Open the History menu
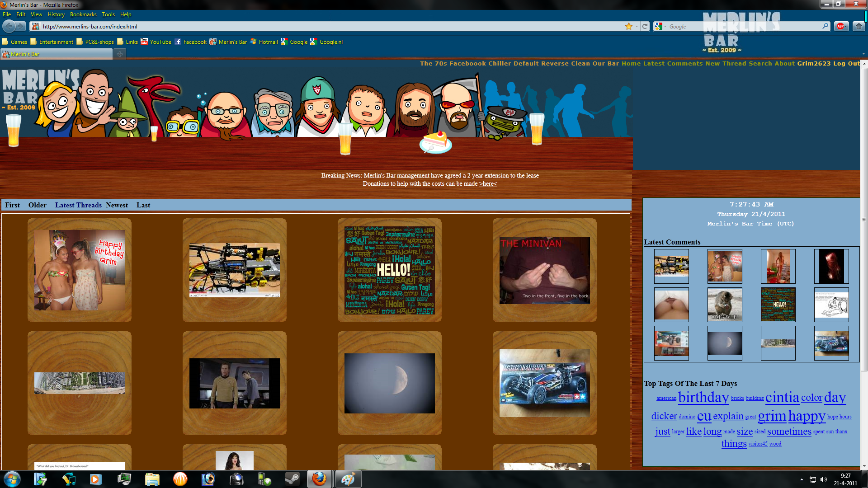The width and height of the screenshot is (868, 488). [x=56, y=14]
